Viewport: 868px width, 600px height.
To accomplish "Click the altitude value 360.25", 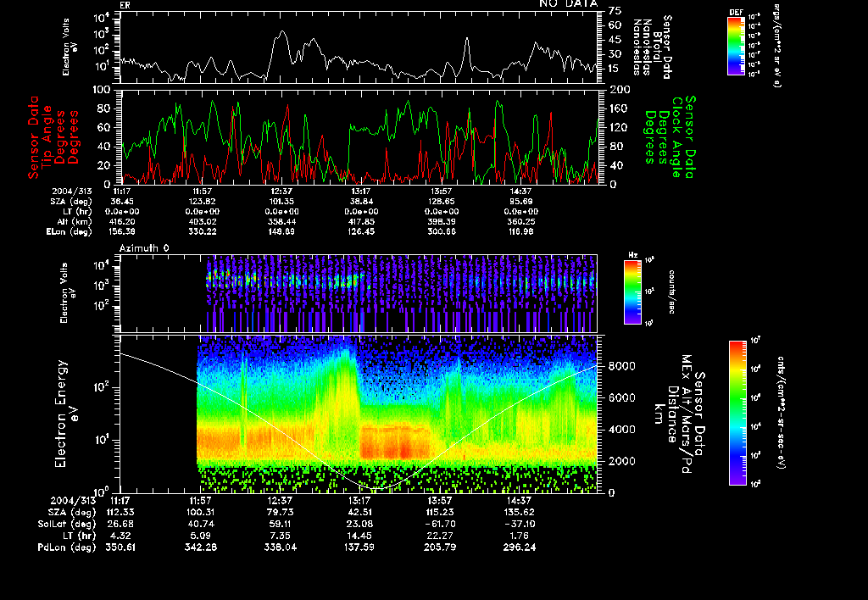I will coord(521,222).
